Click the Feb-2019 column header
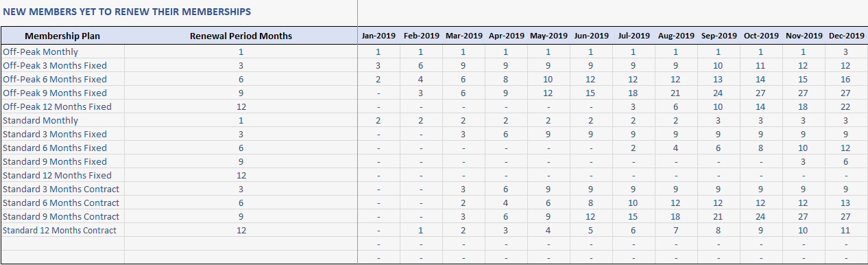 coord(421,36)
